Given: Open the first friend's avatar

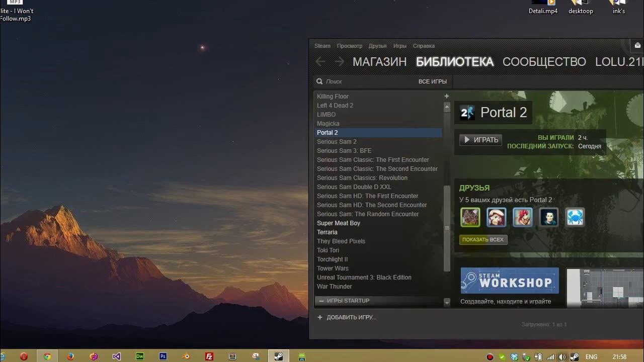Looking at the screenshot, I should click(x=470, y=217).
